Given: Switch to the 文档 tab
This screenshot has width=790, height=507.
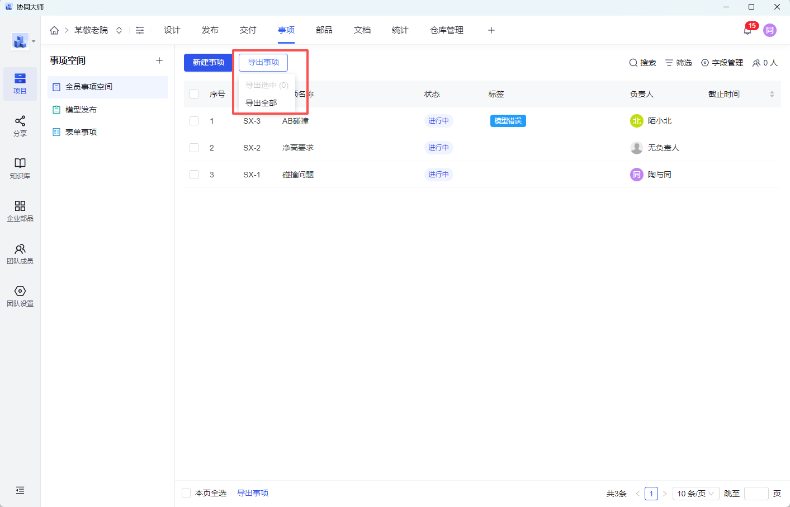Looking at the screenshot, I should click(x=362, y=30).
